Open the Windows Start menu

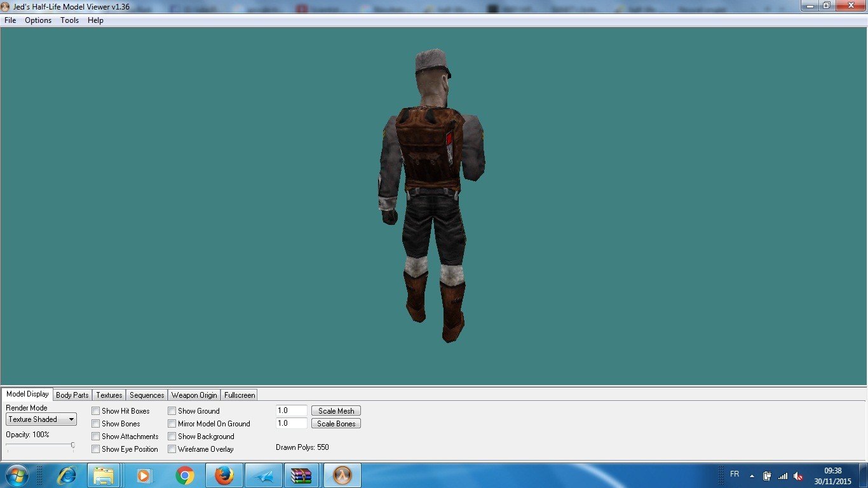16,475
